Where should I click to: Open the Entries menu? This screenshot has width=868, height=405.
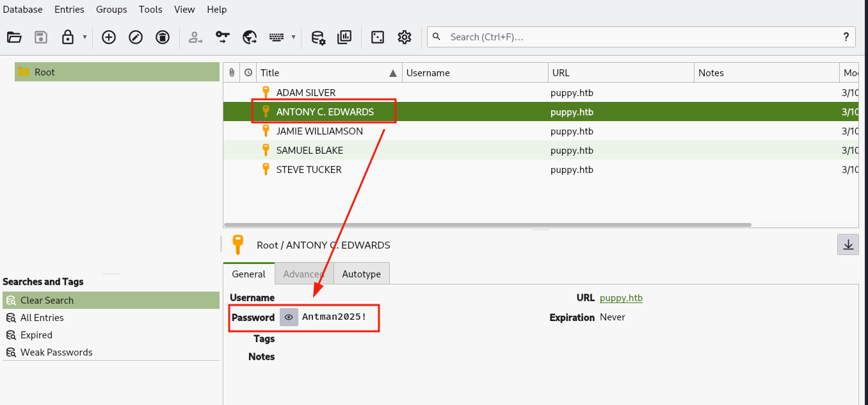(69, 10)
